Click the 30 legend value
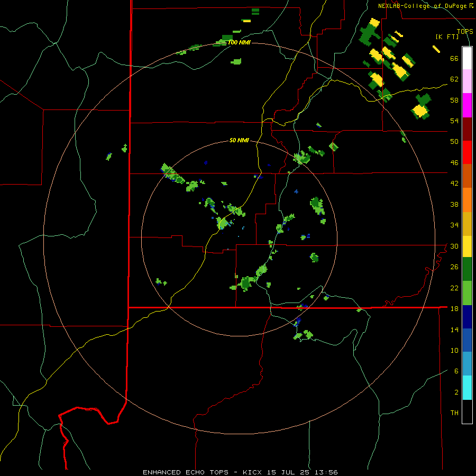The image size is (476, 476). (454, 246)
